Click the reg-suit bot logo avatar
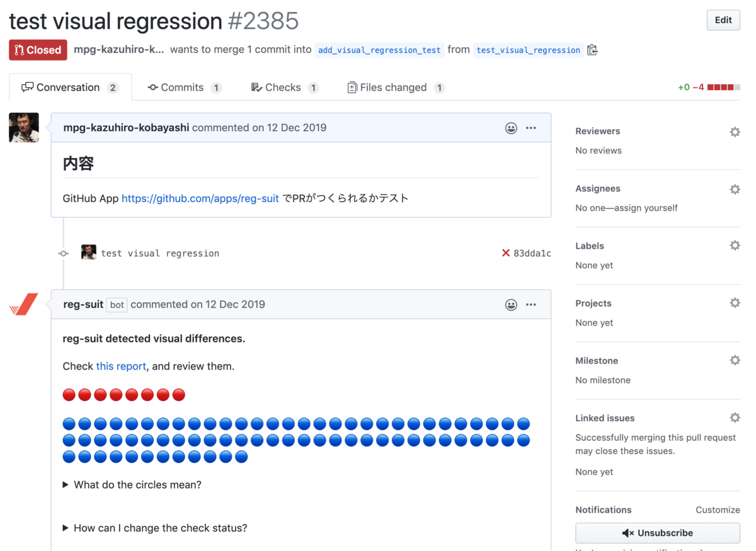Screen dimensions: 756x551 point(24,304)
